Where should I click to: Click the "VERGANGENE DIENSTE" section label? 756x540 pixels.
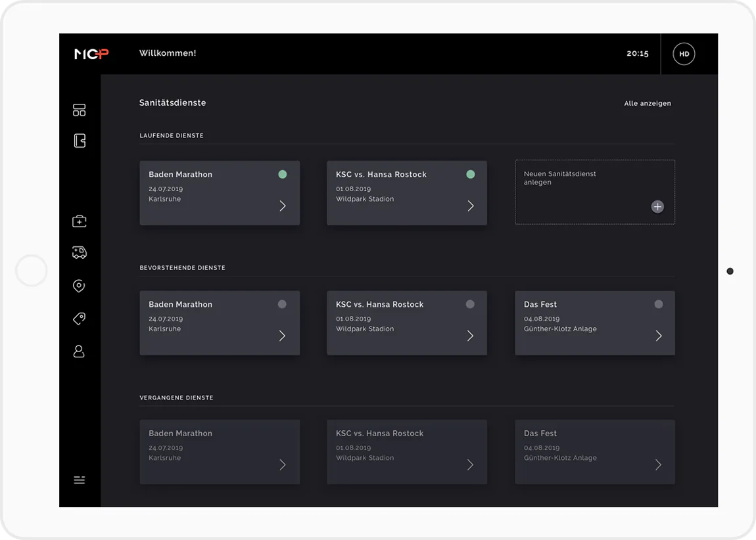click(x=176, y=398)
